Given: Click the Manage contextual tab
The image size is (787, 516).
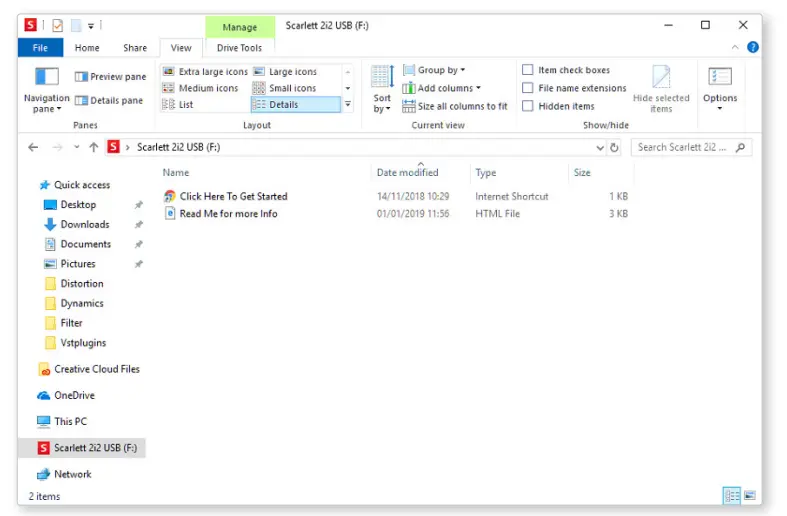Looking at the screenshot, I should click(239, 27).
